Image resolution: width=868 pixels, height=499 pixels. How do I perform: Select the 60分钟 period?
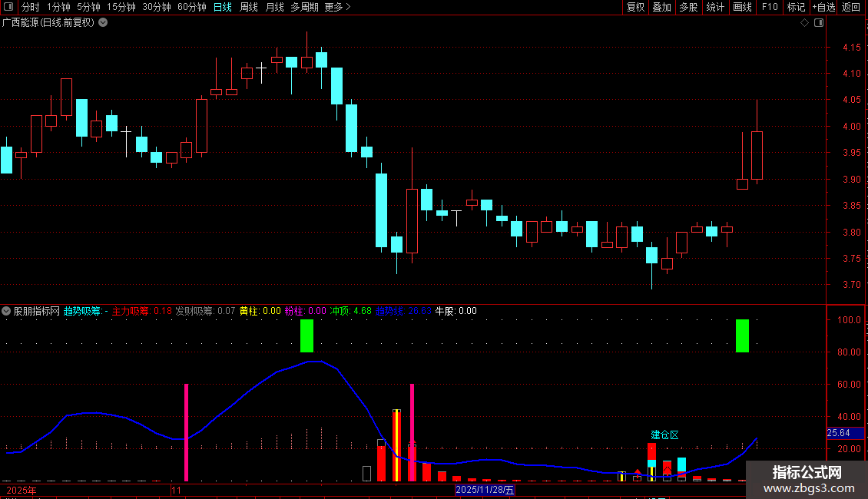coord(192,7)
